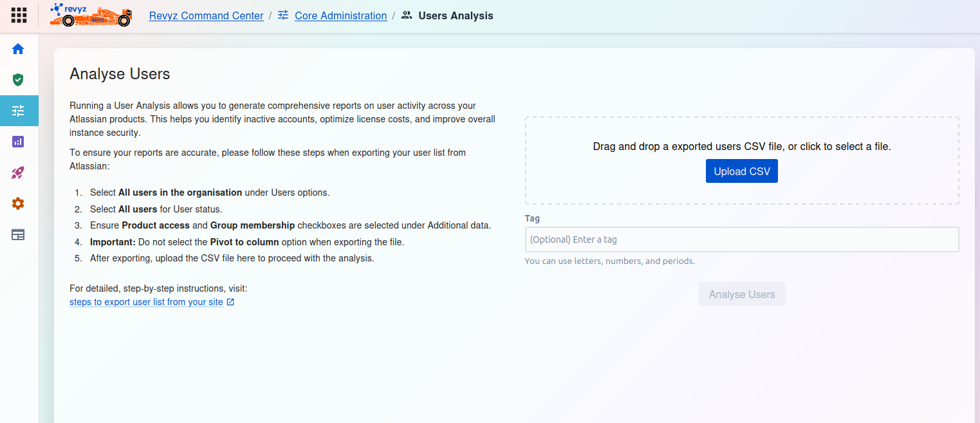Image resolution: width=980 pixels, height=423 pixels.
Task: Open the Core Administration breadcrumb link
Action: tap(340, 15)
